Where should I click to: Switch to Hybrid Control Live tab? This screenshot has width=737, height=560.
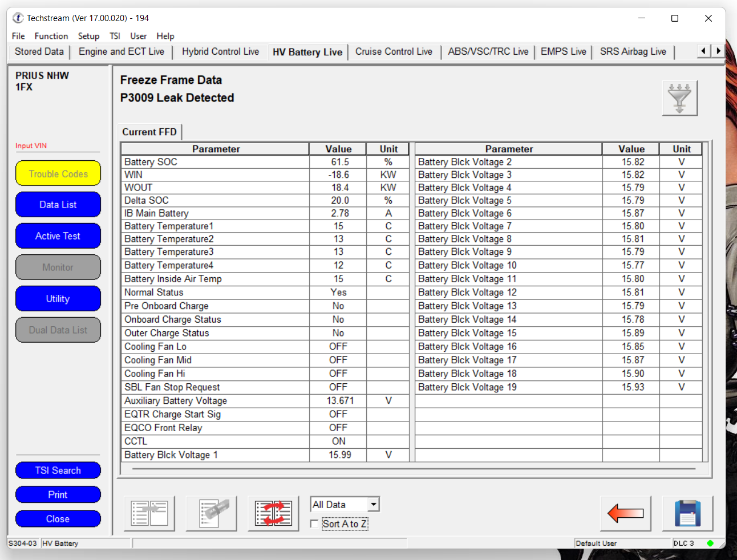point(220,51)
